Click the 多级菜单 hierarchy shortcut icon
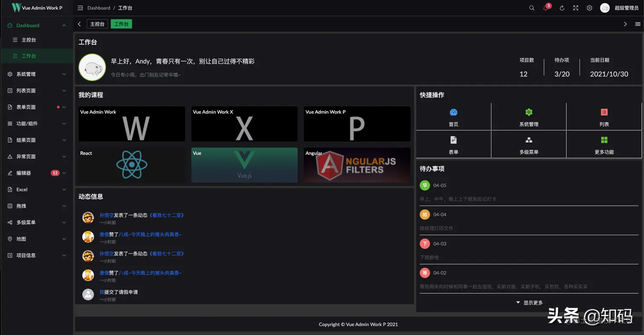This screenshot has width=644, height=335. click(x=529, y=140)
